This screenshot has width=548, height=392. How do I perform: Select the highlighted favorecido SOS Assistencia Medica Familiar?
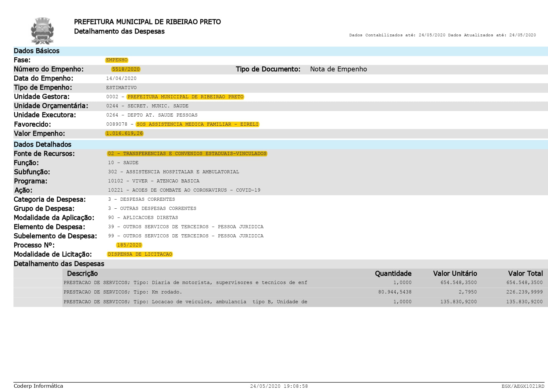click(x=197, y=124)
